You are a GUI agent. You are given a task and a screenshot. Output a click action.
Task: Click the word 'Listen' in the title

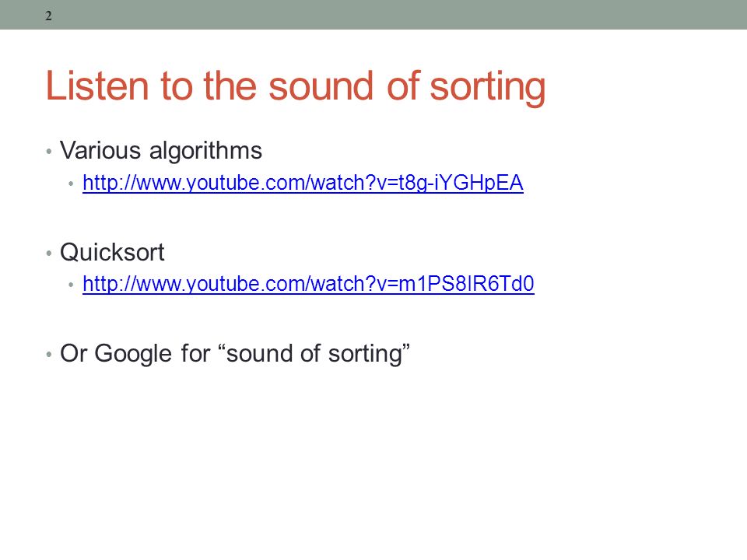(97, 86)
